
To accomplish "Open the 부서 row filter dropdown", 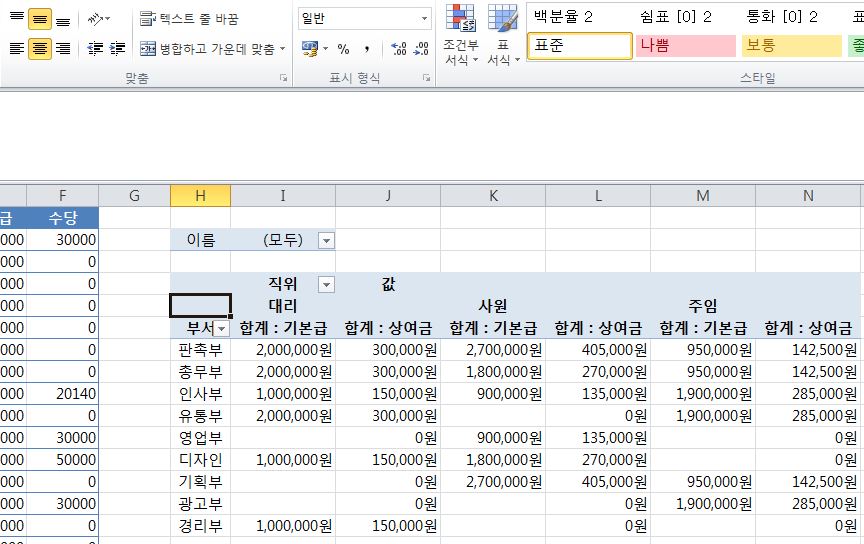I will [x=221, y=328].
